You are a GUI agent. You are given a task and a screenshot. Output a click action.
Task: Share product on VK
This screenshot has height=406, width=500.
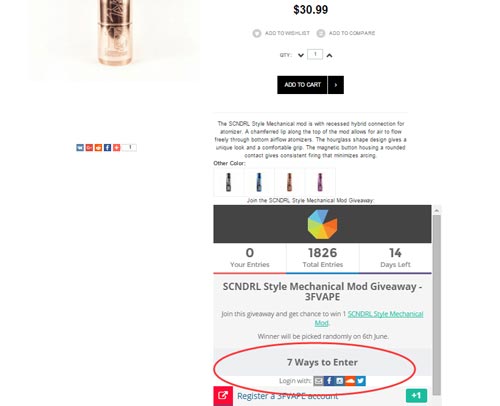click(80, 147)
